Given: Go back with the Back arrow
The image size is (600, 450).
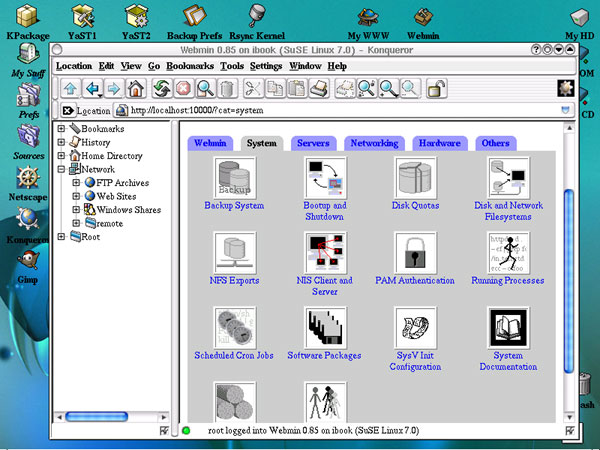Looking at the screenshot, I should 92,89.
